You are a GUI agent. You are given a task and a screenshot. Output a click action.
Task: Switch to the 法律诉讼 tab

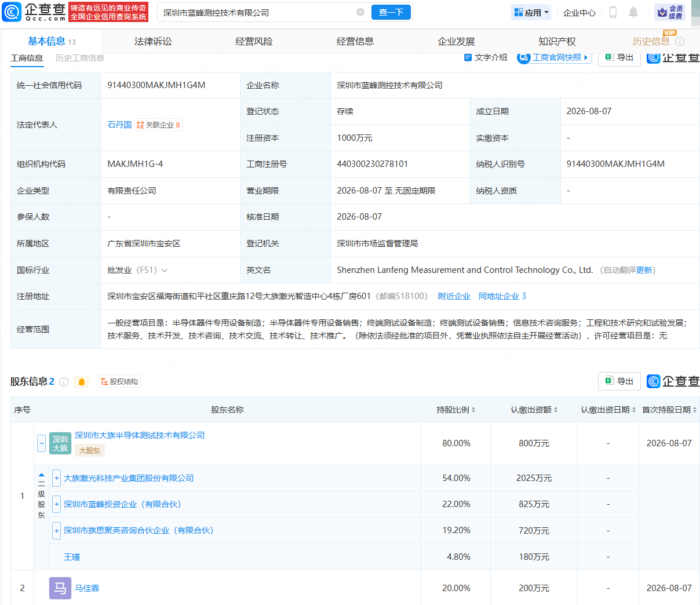[153, 41]
